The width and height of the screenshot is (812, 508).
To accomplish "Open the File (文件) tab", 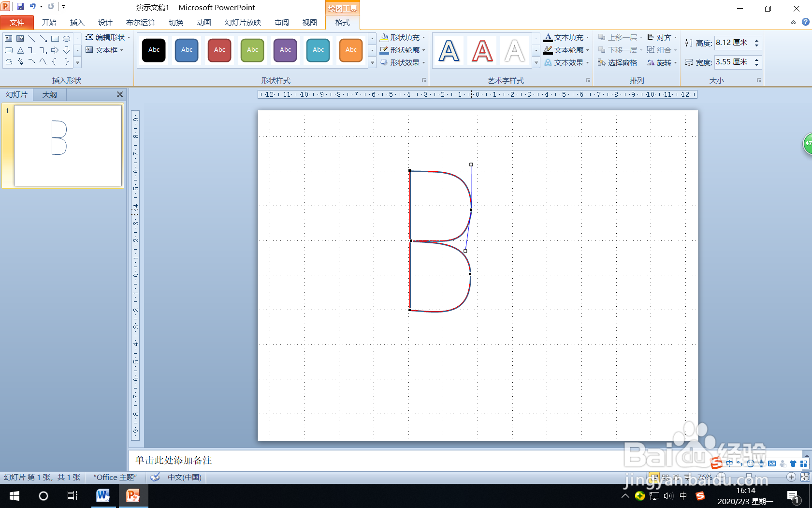I will (x=17, y=22).
